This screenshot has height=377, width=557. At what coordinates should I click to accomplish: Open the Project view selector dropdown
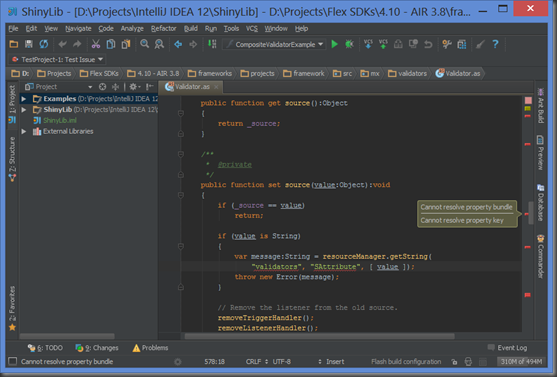pyautogui.click(x=59, y=87)
